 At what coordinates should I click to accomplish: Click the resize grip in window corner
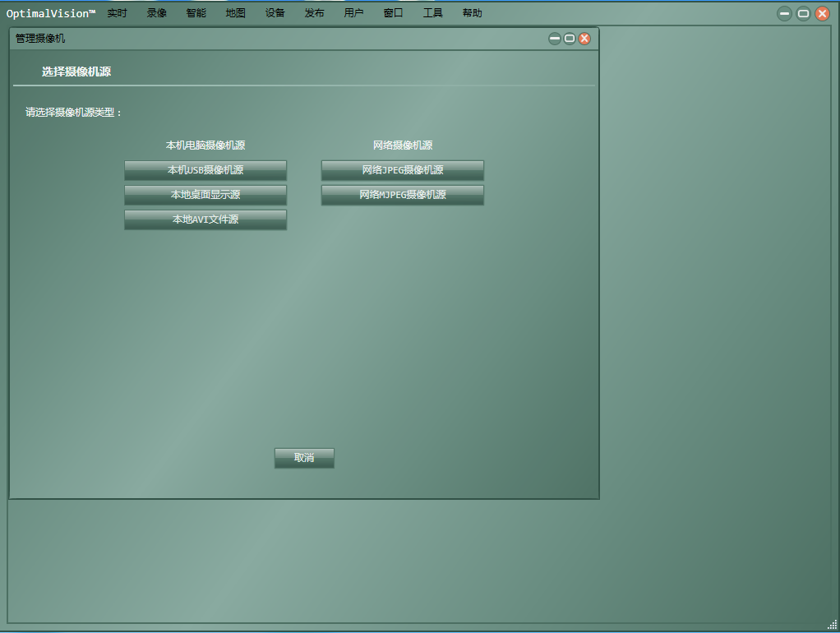click(833, 625)
